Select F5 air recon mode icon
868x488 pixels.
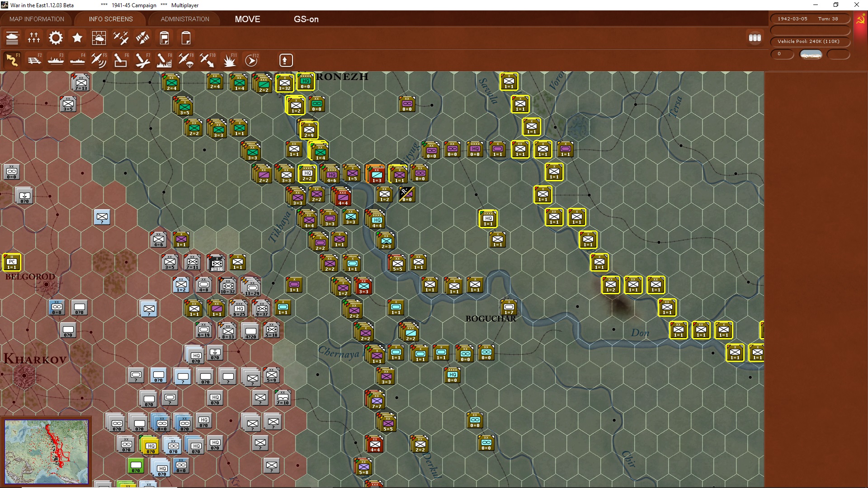[99, 60]
